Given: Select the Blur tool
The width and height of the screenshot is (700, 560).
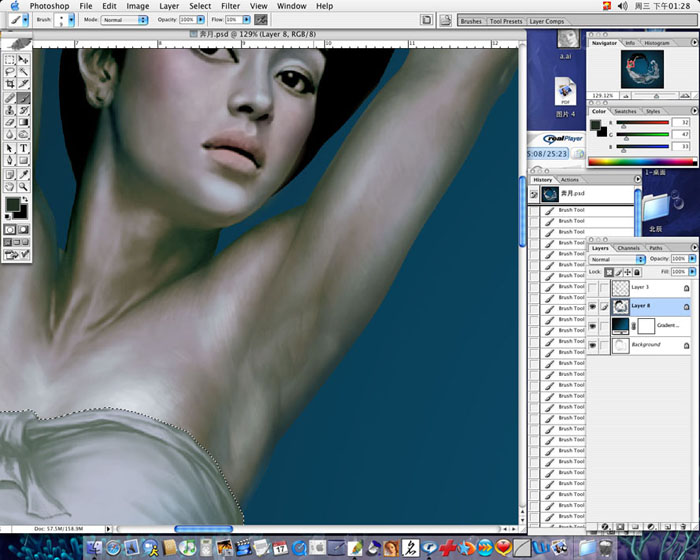Looking at the screenshot, I should [10, 134].
